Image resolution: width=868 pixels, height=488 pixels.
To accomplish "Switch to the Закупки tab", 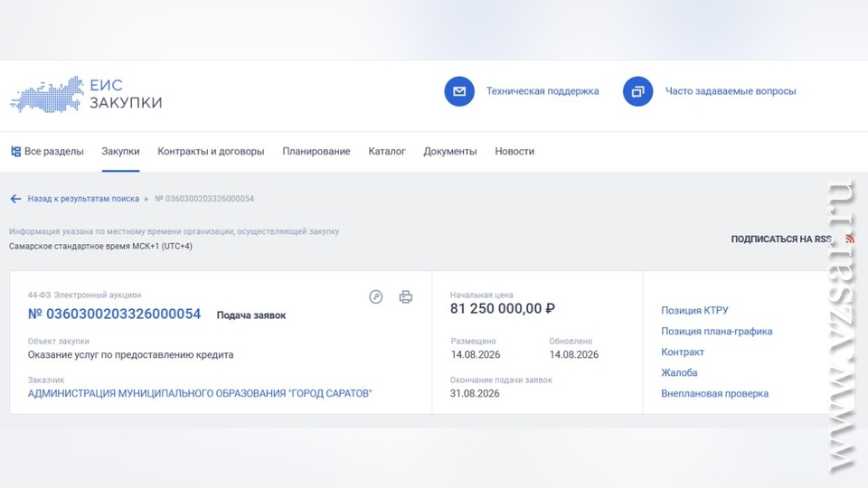I will tap(120, 151).
